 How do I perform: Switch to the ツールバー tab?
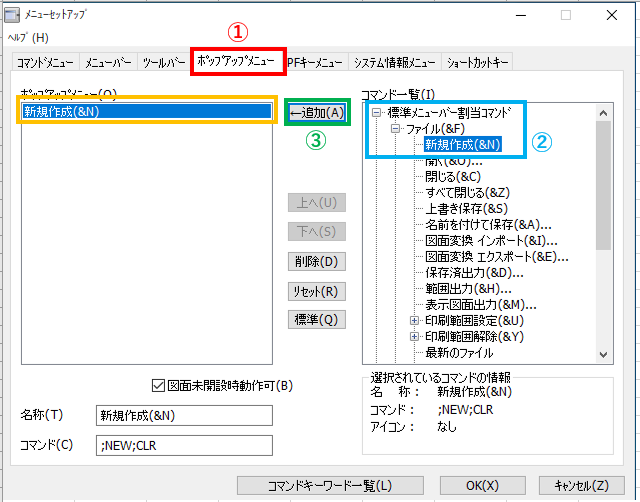164,62
